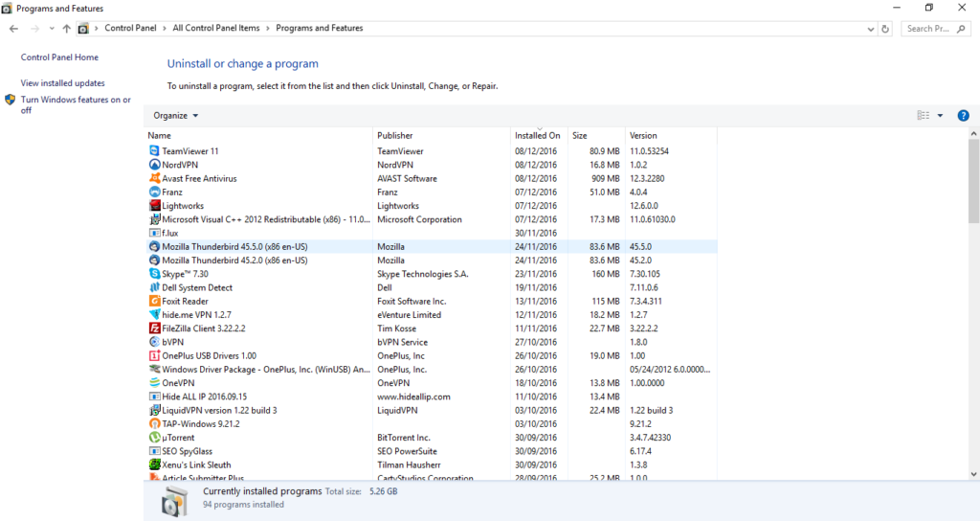Open Control Panel Home link

59,57
